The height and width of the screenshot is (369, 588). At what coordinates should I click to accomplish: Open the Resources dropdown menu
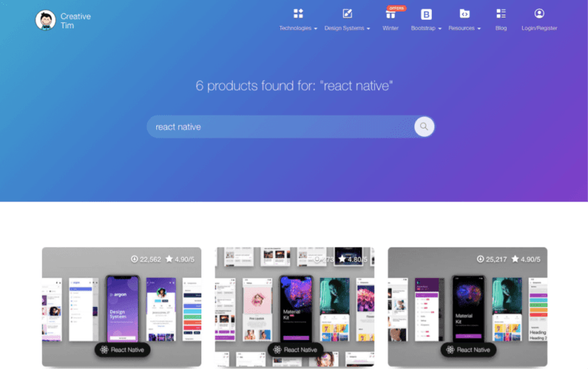[465, 28]
